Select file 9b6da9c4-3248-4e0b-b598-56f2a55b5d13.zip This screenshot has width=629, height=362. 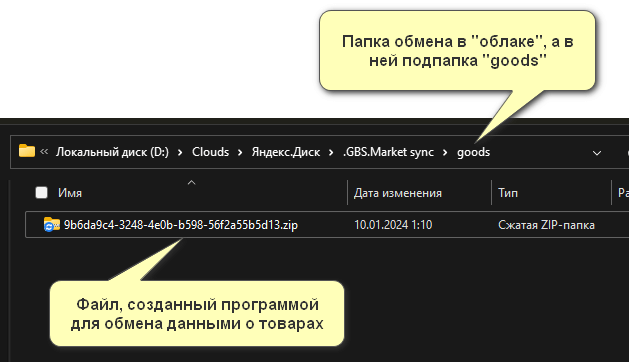pyautogui.click(x=181, y=225)
